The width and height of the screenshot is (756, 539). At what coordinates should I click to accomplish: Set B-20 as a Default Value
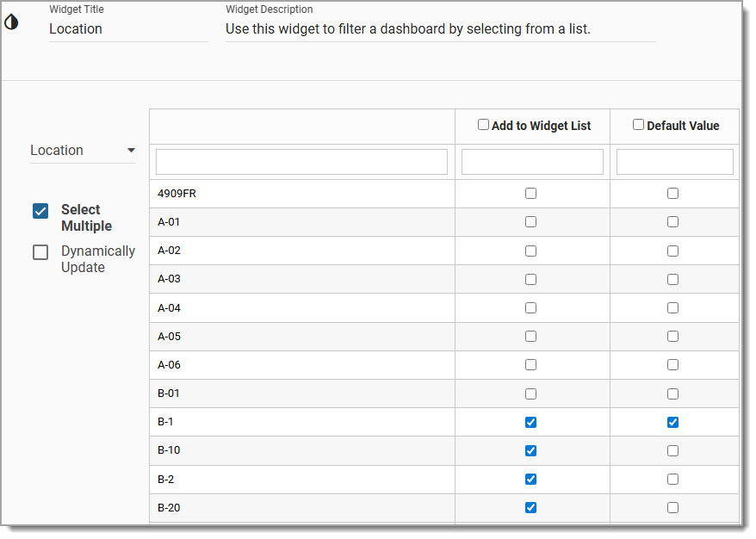point(672,508)
